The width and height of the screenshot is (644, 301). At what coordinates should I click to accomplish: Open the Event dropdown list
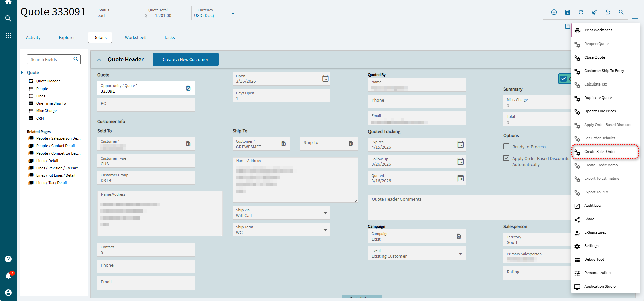460,254
